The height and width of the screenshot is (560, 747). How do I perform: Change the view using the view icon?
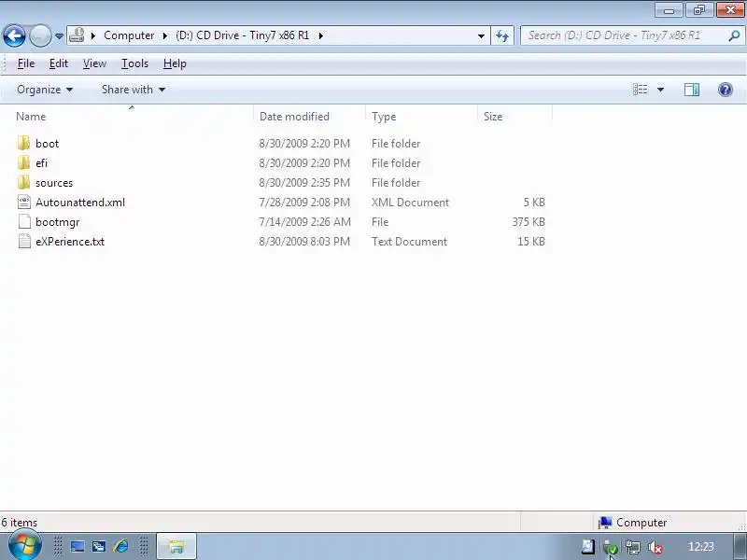[x=640, y=90]
